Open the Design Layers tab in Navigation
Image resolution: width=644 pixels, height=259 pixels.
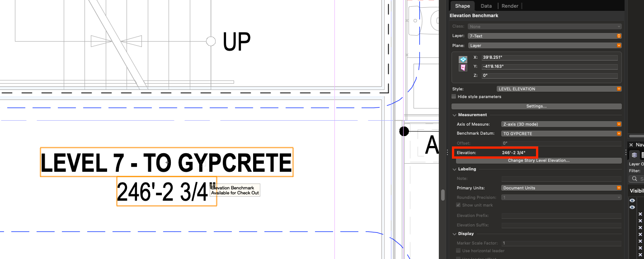coord(635,155)
